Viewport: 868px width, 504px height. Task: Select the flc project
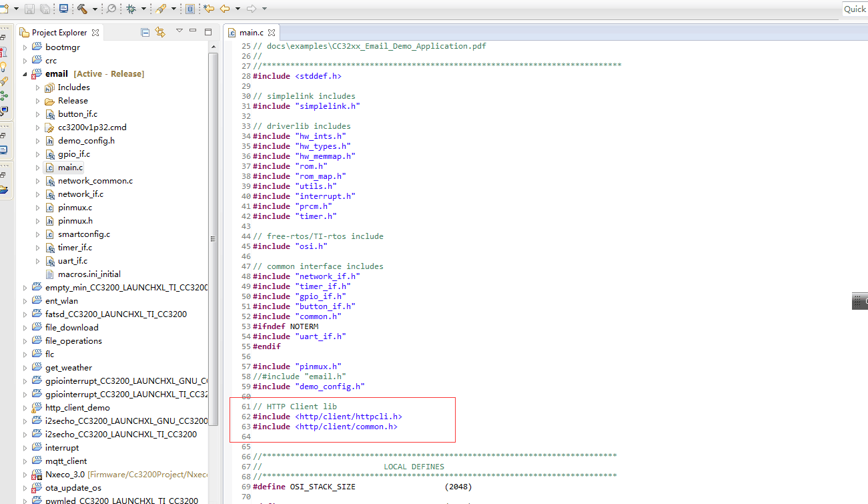click(50, 354)
